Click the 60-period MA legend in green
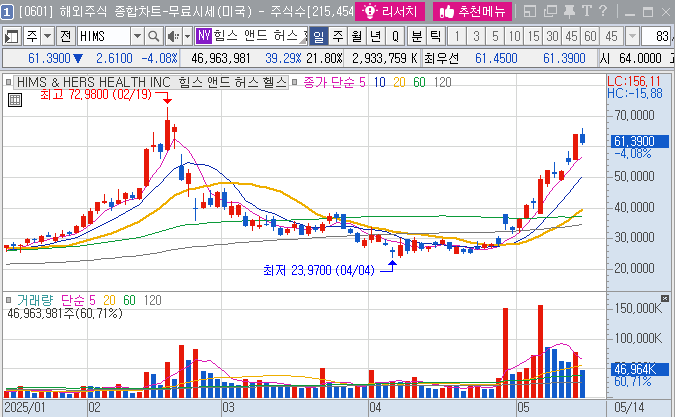 click(x=419, y=82)
